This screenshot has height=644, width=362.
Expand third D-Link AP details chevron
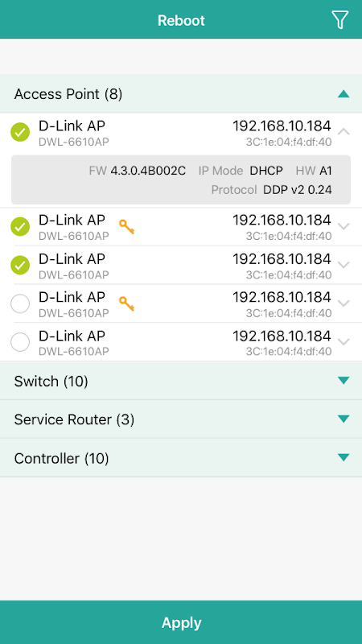[x=343, y=265]
